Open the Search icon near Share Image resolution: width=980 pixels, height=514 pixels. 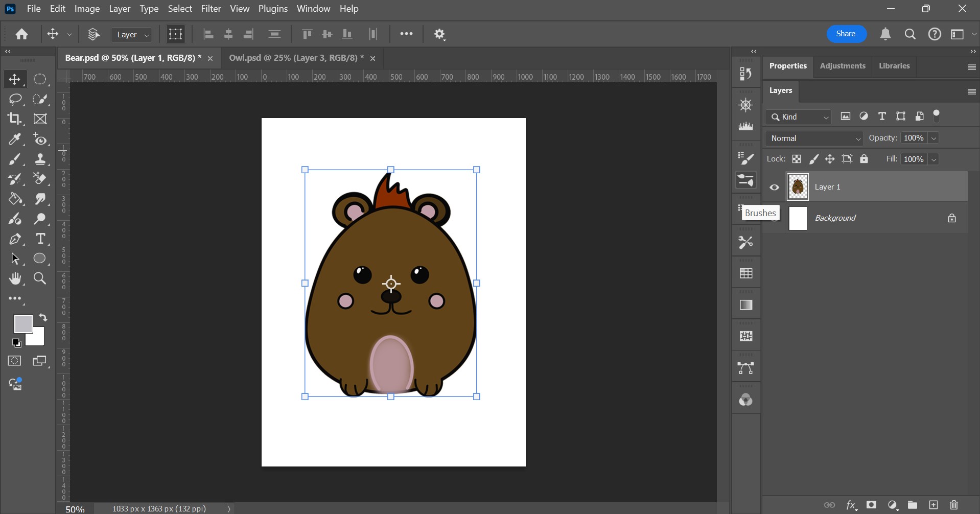pos(910,34)
